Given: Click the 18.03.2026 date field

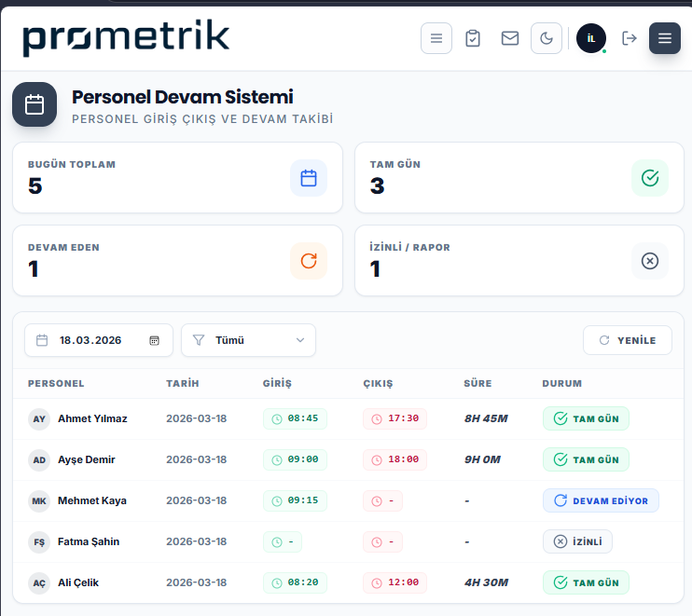Looking at the screenshot, I should click(99, 340).
